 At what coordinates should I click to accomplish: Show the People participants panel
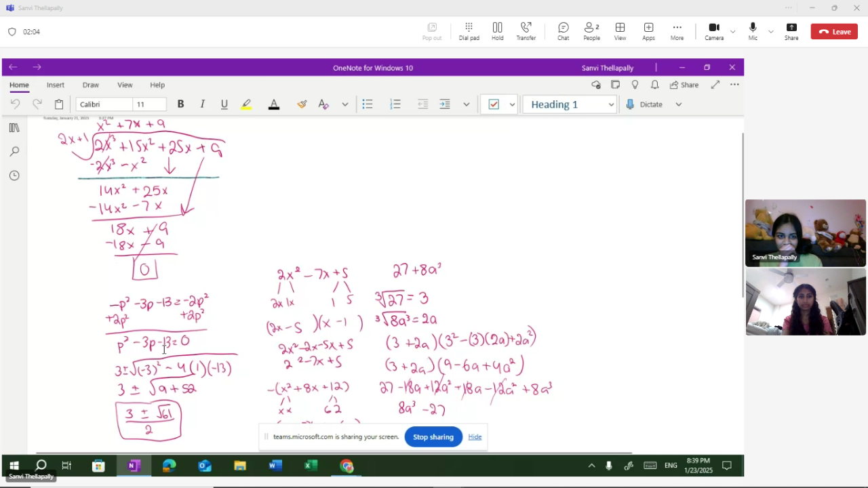click(592, 31)
